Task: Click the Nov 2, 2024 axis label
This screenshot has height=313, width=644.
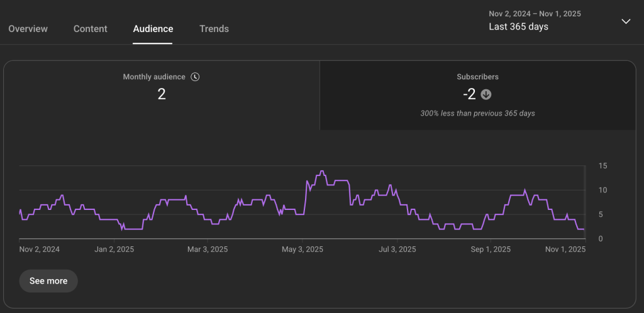Action: (40, 250)
